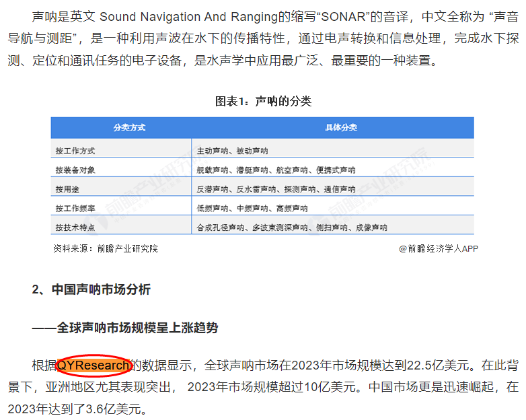Image resolution: width=526 pixels, height=420 pixels.
Task: Click the phrase Sound Navigation And Ranging
Action: [x=189, y=17]
